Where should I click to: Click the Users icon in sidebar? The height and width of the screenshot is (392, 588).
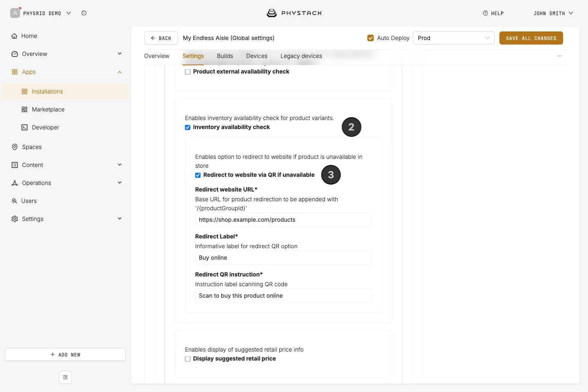point(14,201)
